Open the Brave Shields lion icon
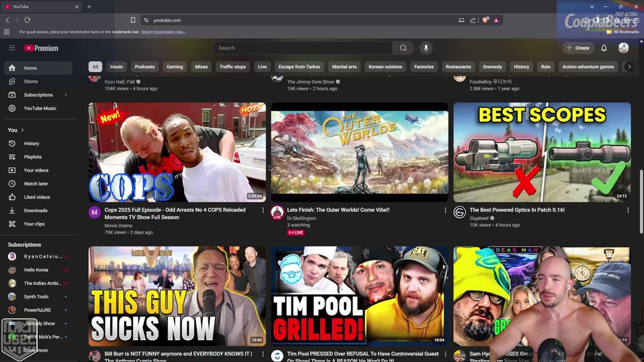 click(x=485, y=20)
